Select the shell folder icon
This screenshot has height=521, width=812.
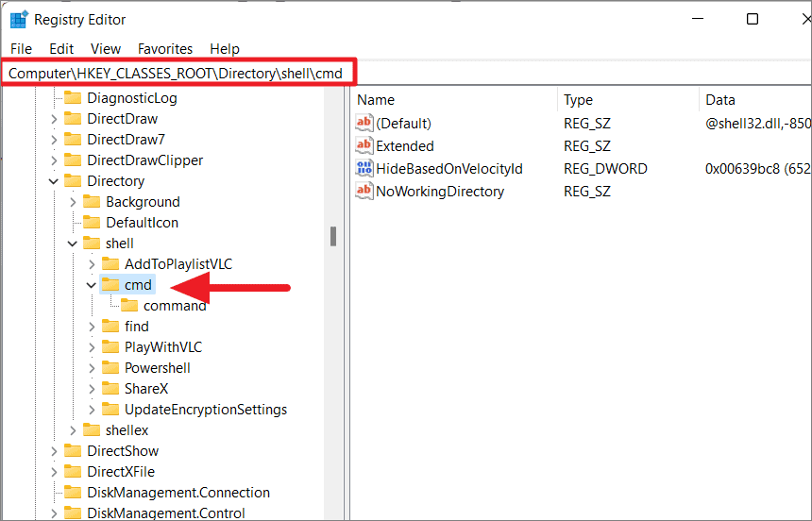point(92,243)
